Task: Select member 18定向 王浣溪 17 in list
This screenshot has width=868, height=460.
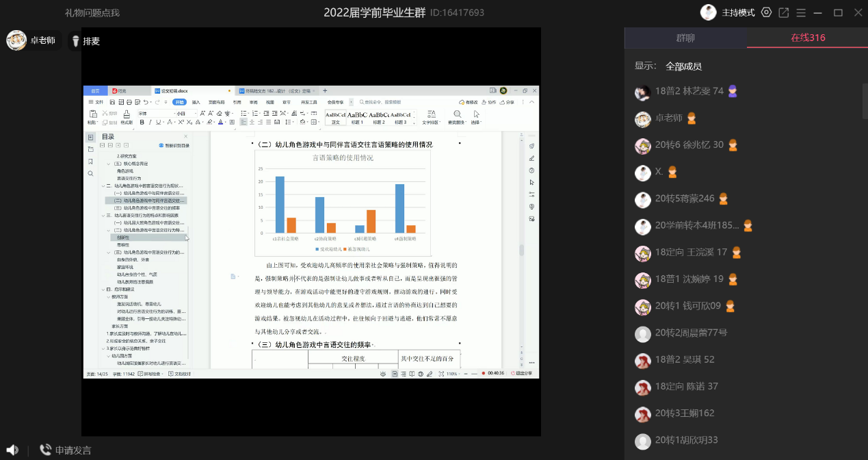Action: 691,252
